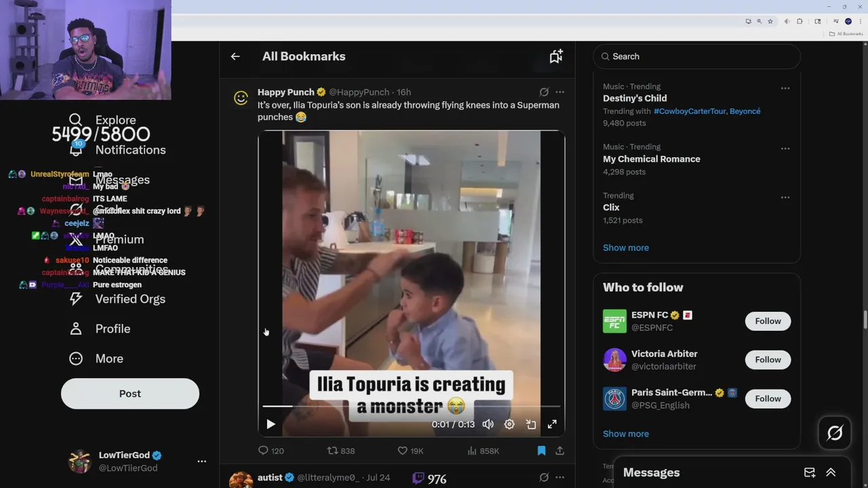Mute the video volume
The height and width of the screenshot is (488, 868).
point(488,424)
